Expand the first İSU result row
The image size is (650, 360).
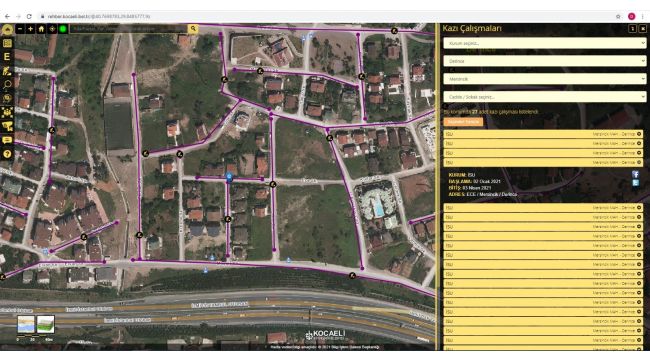(x=543, y=134)
